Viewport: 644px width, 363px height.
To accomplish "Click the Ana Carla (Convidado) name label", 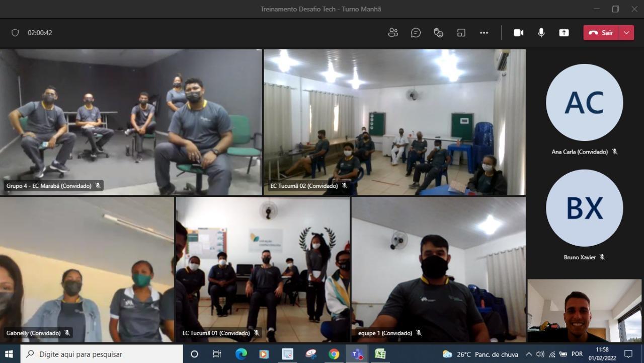I will 580,152.
